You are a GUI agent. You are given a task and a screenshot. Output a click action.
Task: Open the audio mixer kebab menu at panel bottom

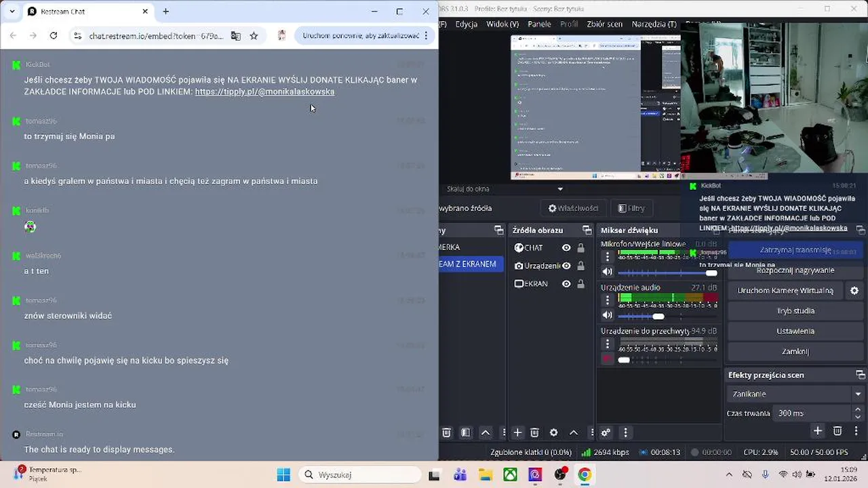pyautogui.click(x=625, y=432)
